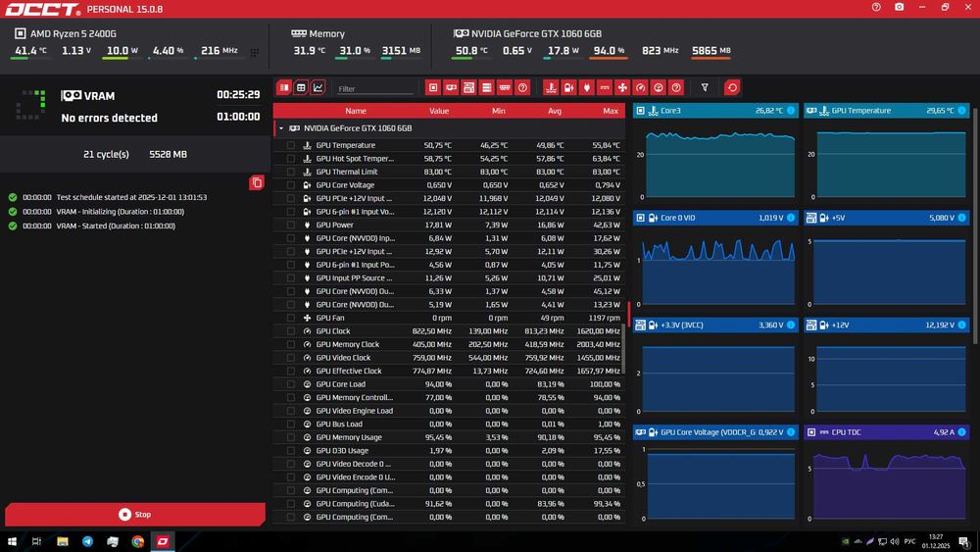Open Google Chrome from the taskbar
This screenshot has width=980, height=552.
click(137, 541)
